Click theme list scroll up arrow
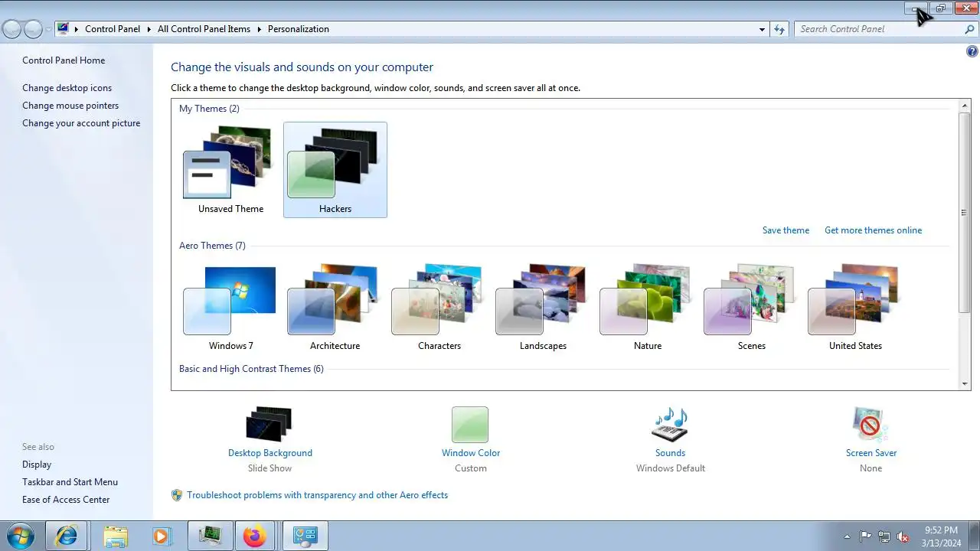The image size is (980, 551). pyautogui.click(x=965, y=104)
